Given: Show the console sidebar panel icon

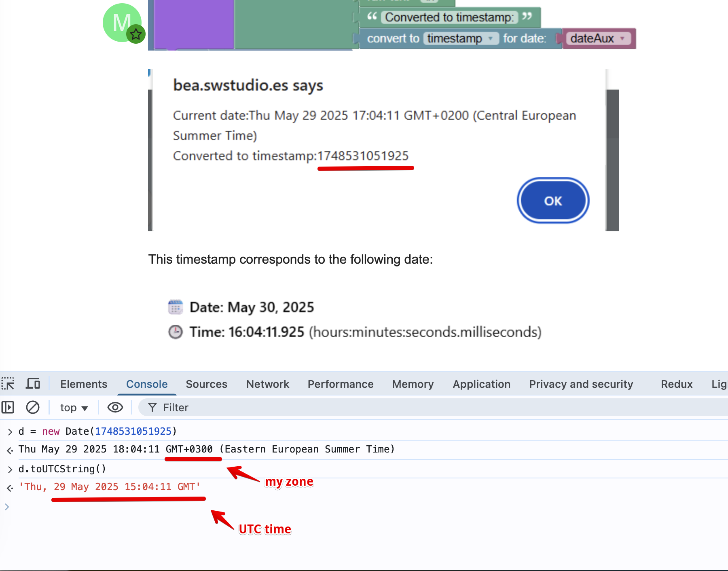Looking at the screenshot, I should point(8,407).
